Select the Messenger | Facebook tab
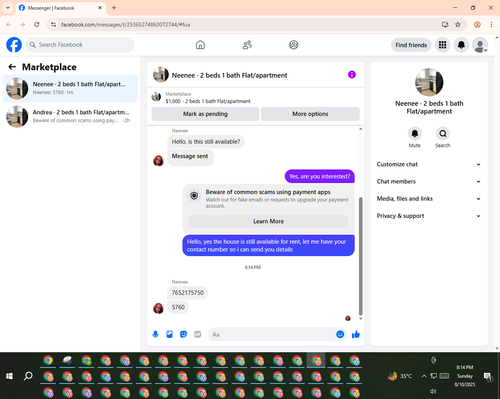The image size is (500, 399). point(61,8)
